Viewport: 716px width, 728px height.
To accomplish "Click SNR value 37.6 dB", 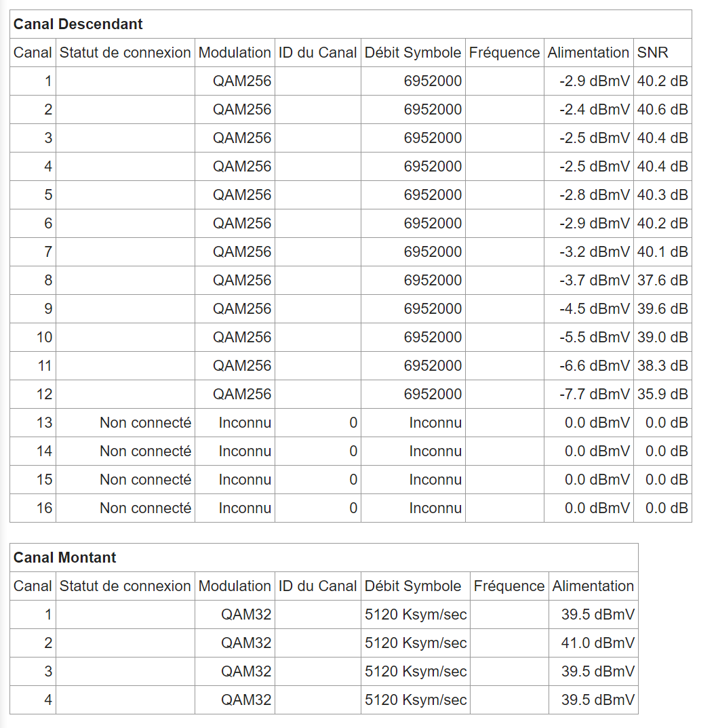I will click(662, 280).
